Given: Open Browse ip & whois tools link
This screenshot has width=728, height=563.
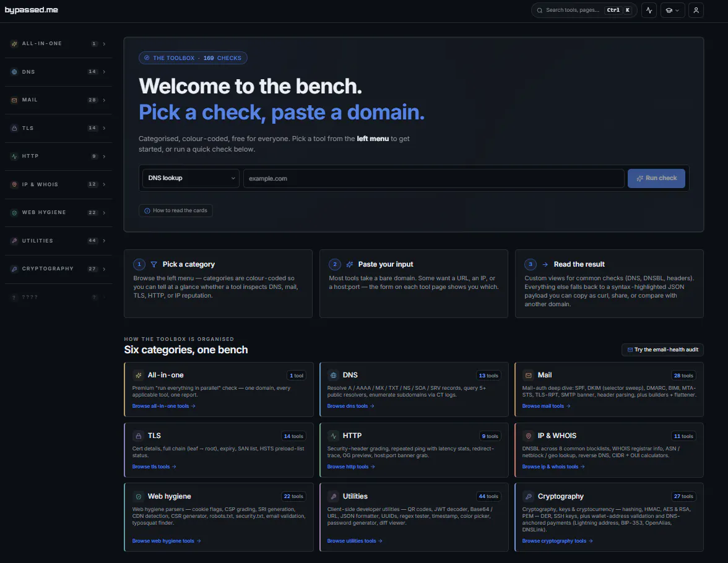Looking at the screenshot, I should click(553, 466).
